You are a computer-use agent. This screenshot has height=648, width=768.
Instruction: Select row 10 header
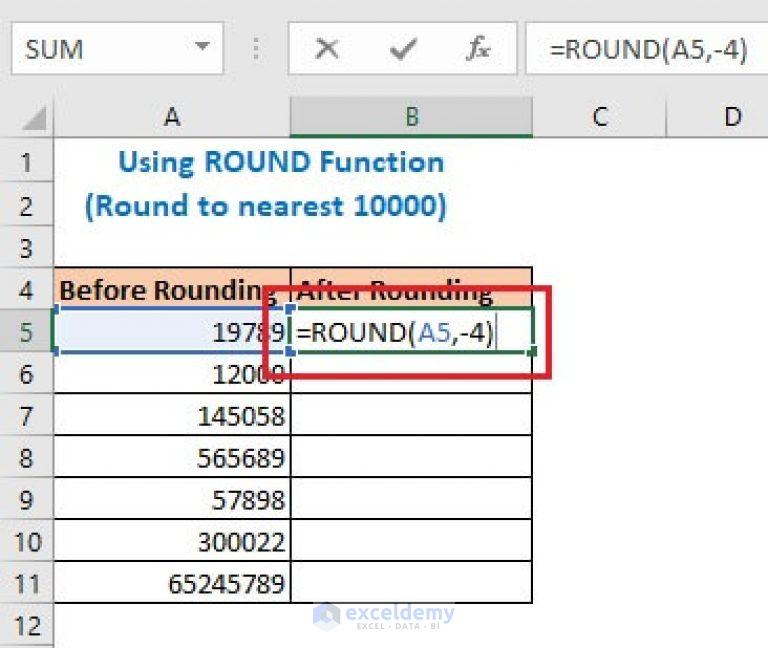pyautogui.click(x=26, y=542)
